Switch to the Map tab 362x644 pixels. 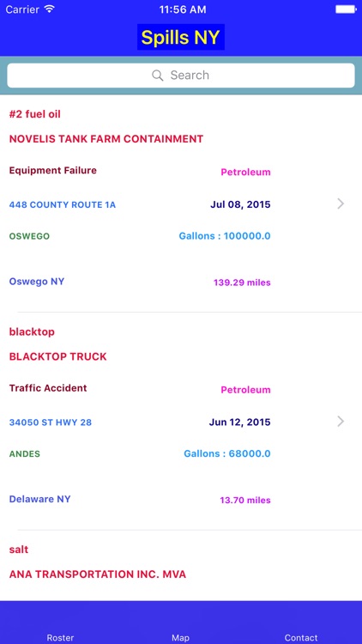(181, 637)
